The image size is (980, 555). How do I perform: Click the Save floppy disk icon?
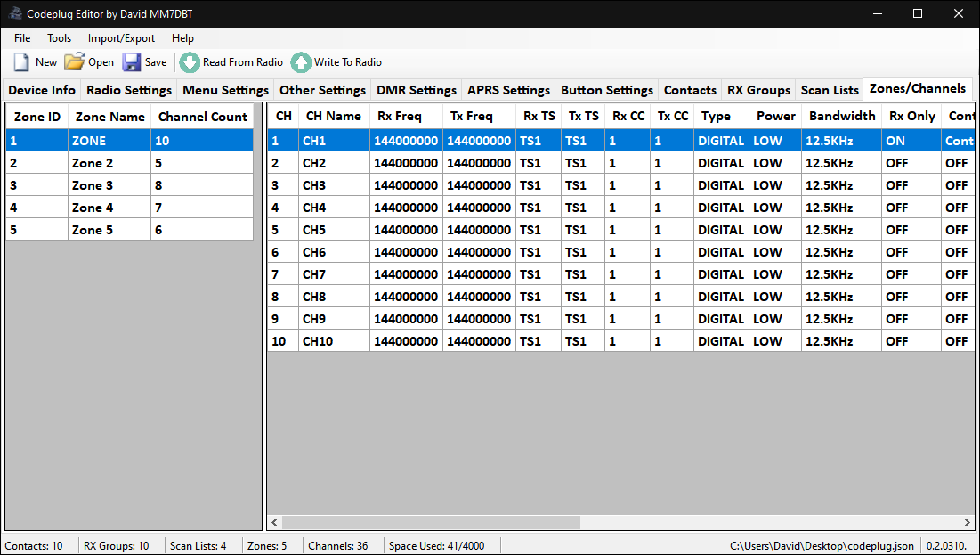132,62
